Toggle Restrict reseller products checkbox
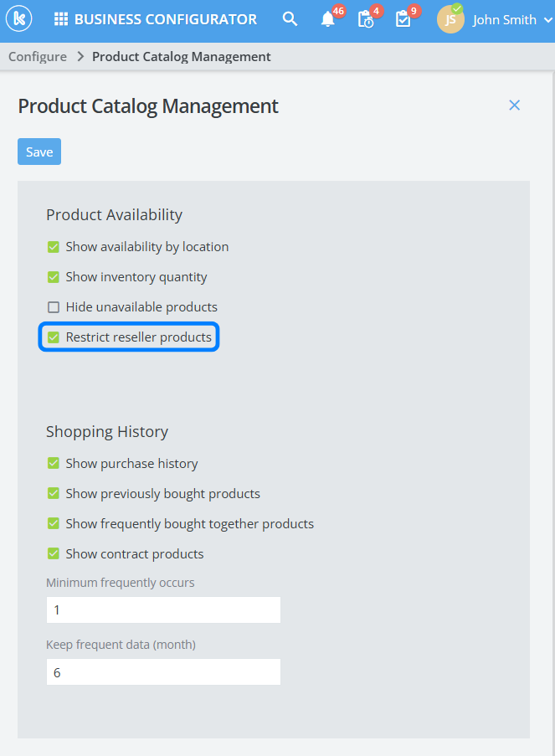This screenshot has width=555, height=756. (54, 337)
